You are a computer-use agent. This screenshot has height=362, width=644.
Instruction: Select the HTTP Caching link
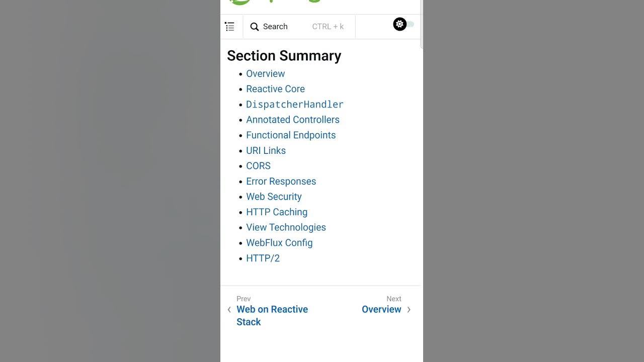(x=276, y=212)
